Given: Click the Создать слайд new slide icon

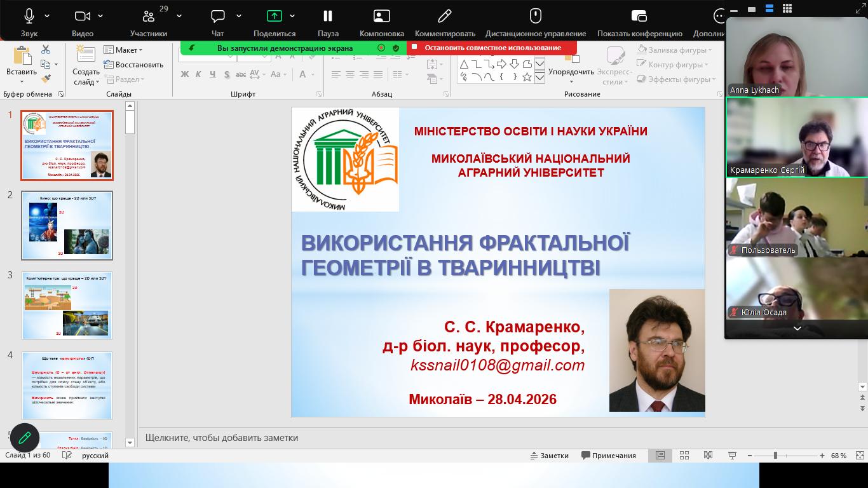Looking at the screenshot, I should pyautogui.click(x=85, y=55).
